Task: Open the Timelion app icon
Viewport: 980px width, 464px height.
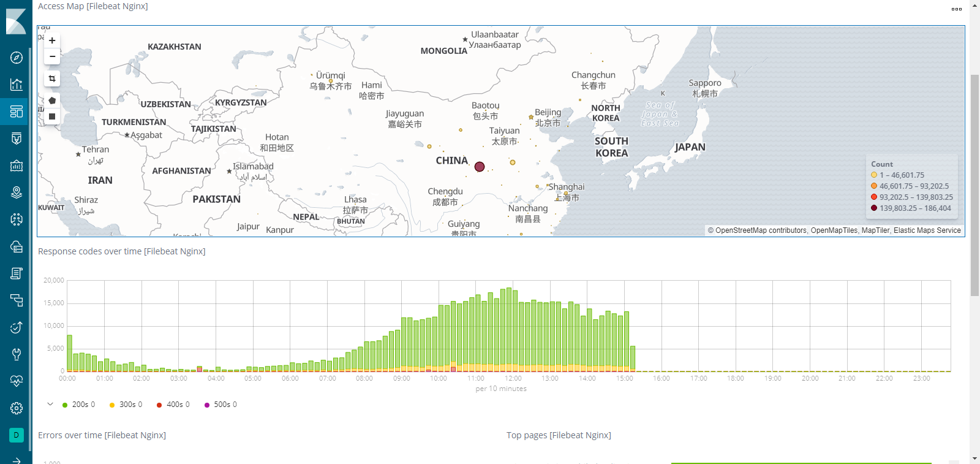Action: click(x=17, y=139)
